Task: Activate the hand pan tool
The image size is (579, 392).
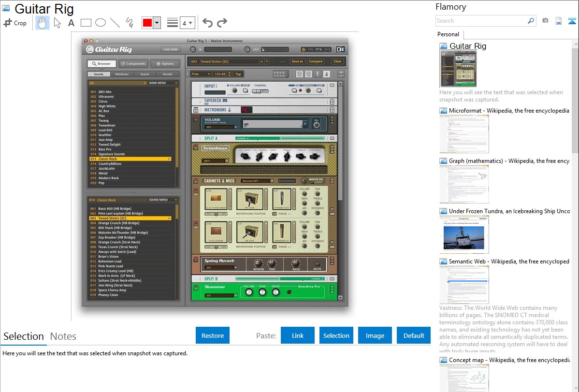Action: point(42,23)
